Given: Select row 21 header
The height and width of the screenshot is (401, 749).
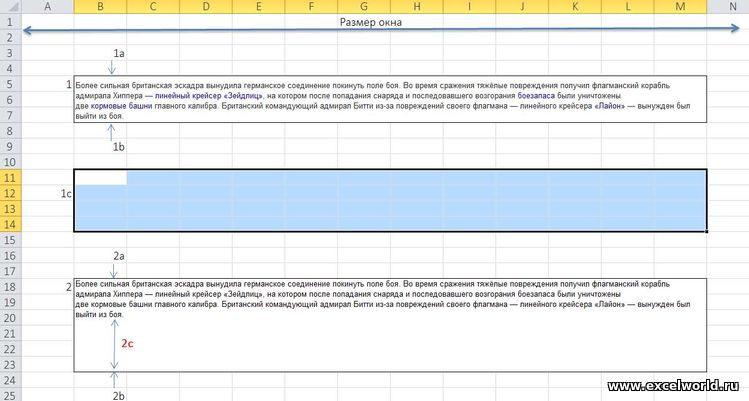Looking at the screenshot, I should 11,334.
